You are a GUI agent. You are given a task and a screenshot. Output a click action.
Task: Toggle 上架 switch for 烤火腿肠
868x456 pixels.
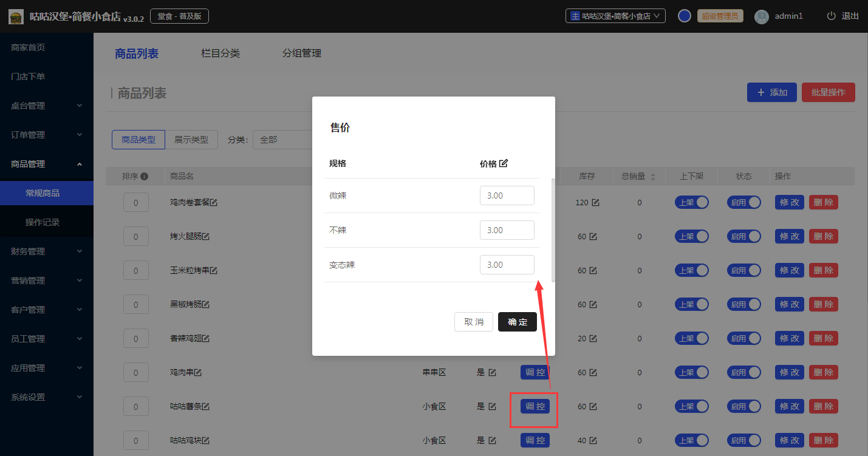[692, 237]
